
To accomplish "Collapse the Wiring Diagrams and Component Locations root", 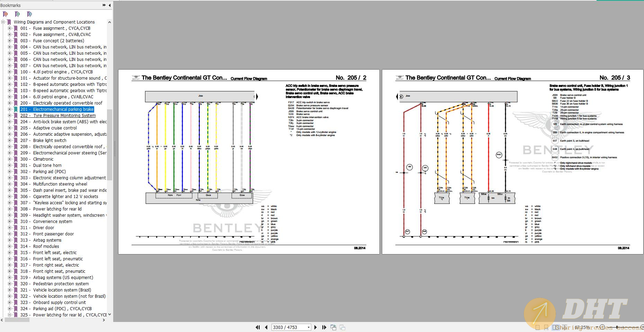I will point(3,22).
